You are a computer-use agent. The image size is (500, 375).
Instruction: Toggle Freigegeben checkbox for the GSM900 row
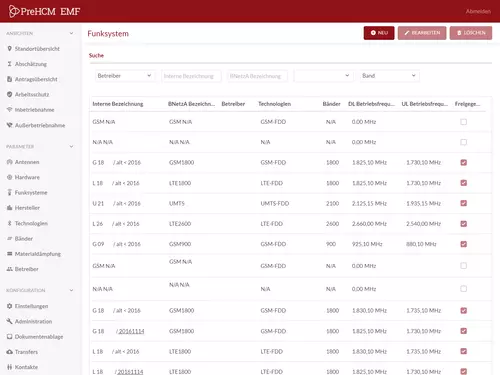click(x=463, y=244)
